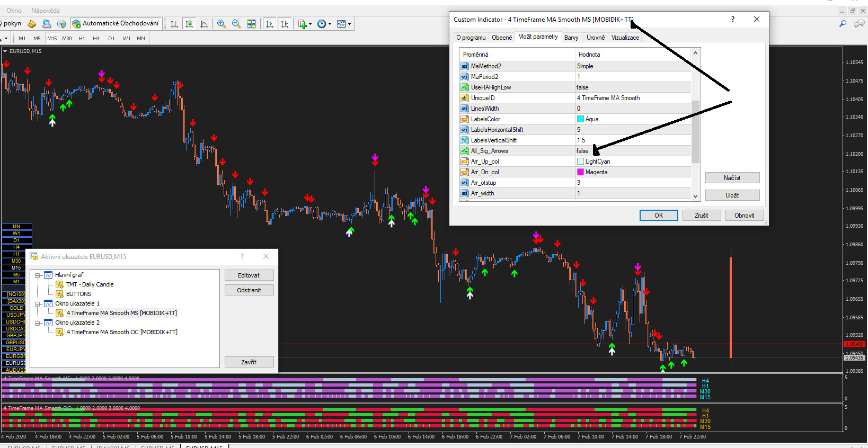Collapse the Hlavní graf tree node
Viewport: 868px width, 448px height.
[x=38, y=275]
